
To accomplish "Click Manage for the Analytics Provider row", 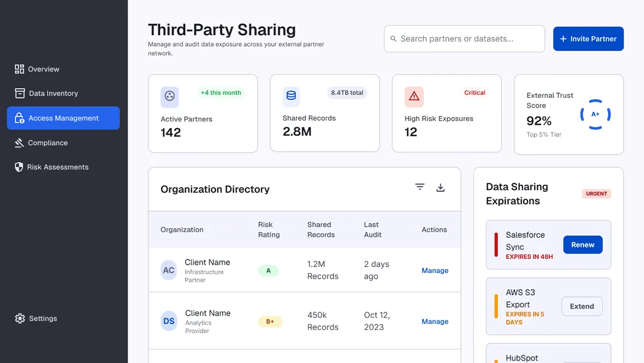I will point(435,322).
